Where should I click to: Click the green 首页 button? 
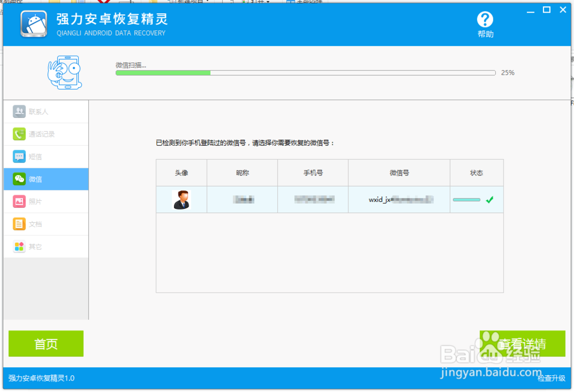click(x=46, y=343)
